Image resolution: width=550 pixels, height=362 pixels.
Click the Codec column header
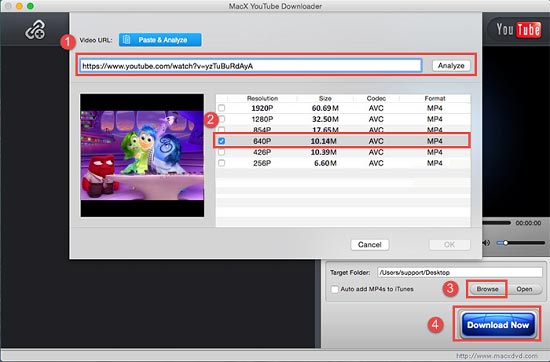pos(376,99)
